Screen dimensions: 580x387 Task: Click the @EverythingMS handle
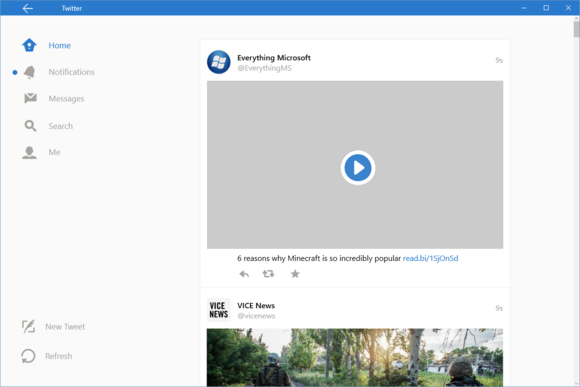click(x=264, y=68)
